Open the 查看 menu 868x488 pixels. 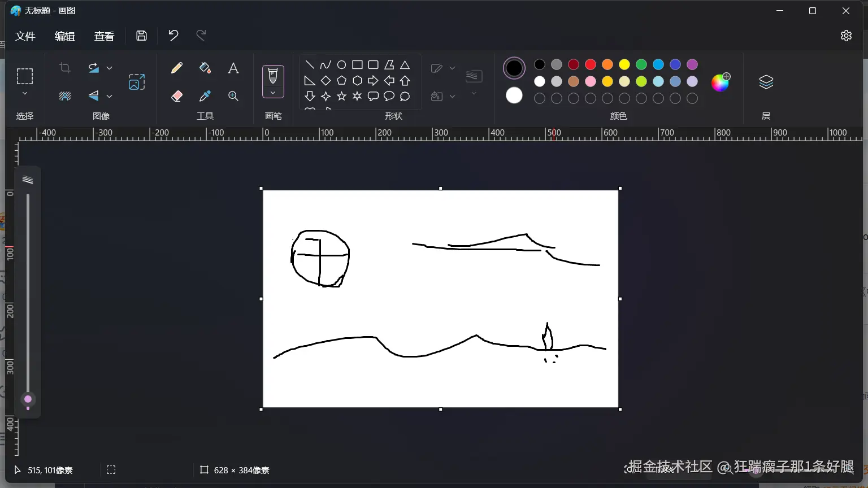click(x=104, y=36)
